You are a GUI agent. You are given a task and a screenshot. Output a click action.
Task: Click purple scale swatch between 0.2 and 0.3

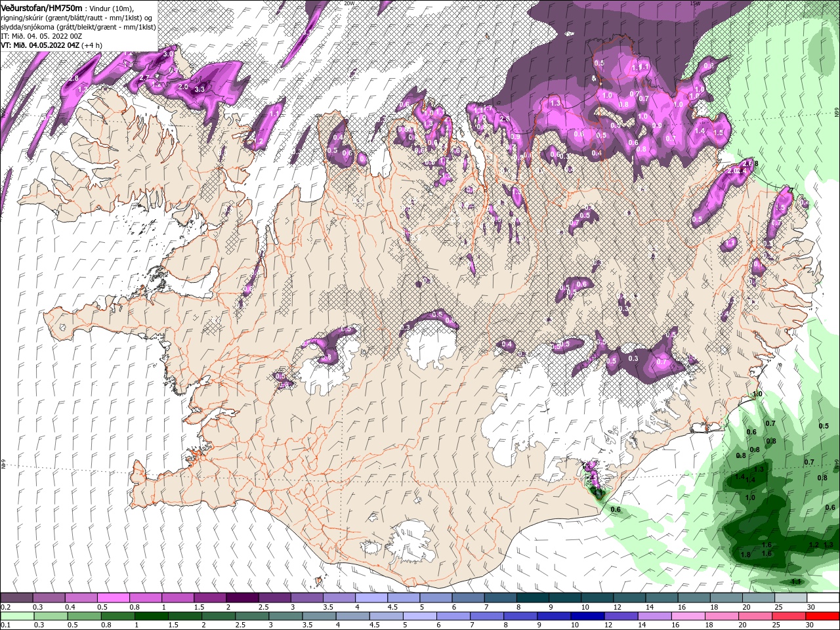pyautogui.click(x=18, y=598)
